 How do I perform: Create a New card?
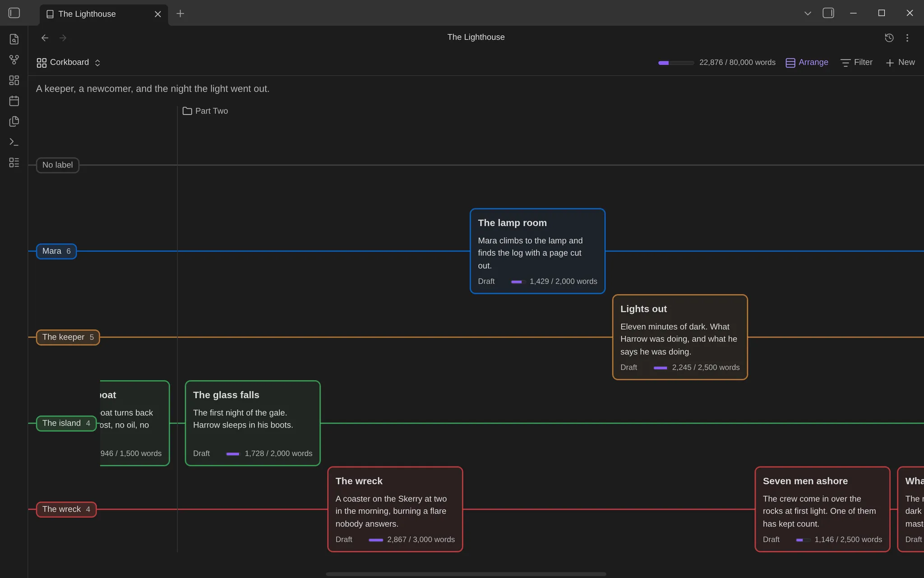pos(900,62)
